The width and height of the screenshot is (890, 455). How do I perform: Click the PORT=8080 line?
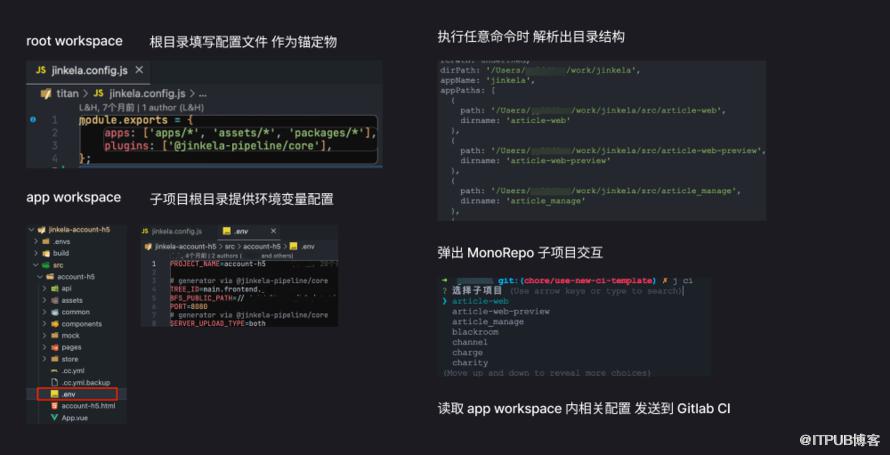188,306
